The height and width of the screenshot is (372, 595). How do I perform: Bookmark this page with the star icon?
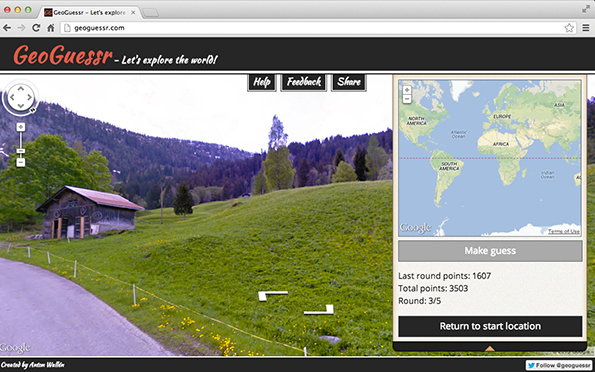point(569,28)
